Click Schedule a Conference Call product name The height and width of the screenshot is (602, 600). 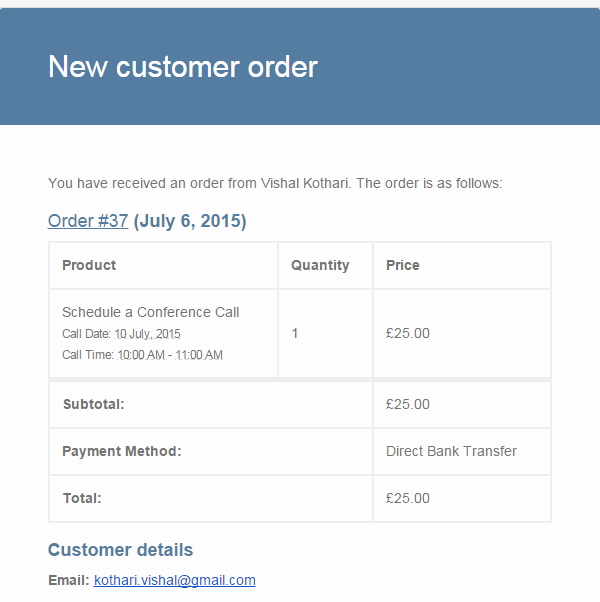[150, 312]
